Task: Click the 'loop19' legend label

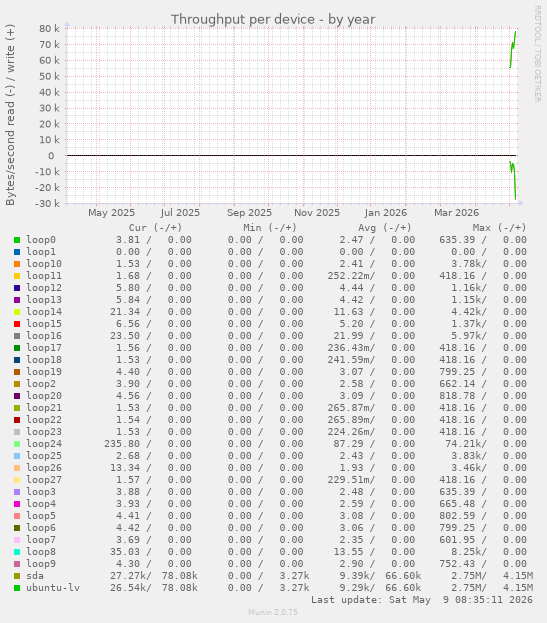Action: [44, 371]
